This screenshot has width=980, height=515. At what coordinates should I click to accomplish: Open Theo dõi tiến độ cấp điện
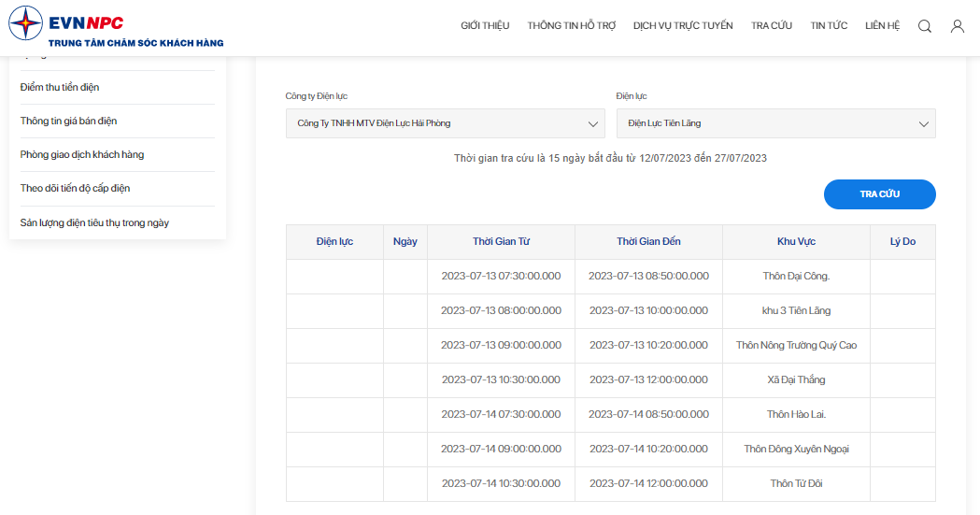75,188
